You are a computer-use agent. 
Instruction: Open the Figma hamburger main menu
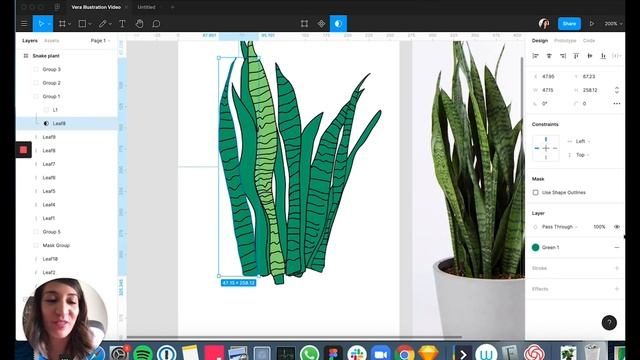(24, 24)
